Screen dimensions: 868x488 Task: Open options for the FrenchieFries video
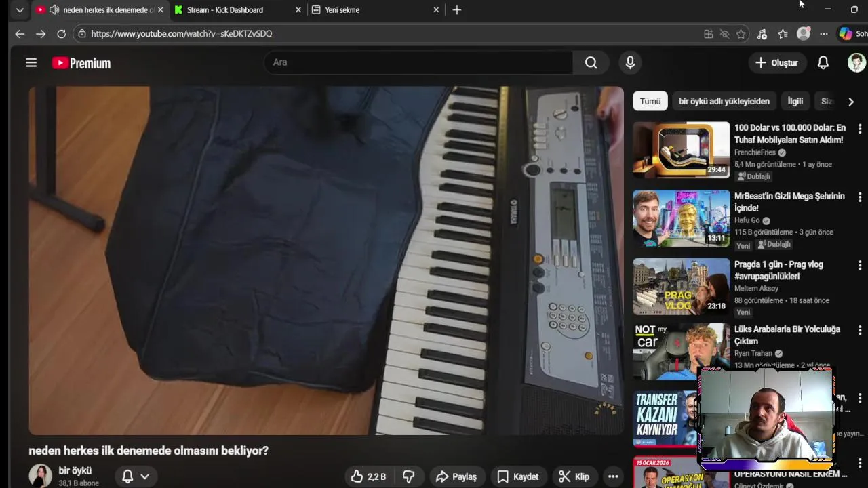pyautogui.click(x=860, y=129)
